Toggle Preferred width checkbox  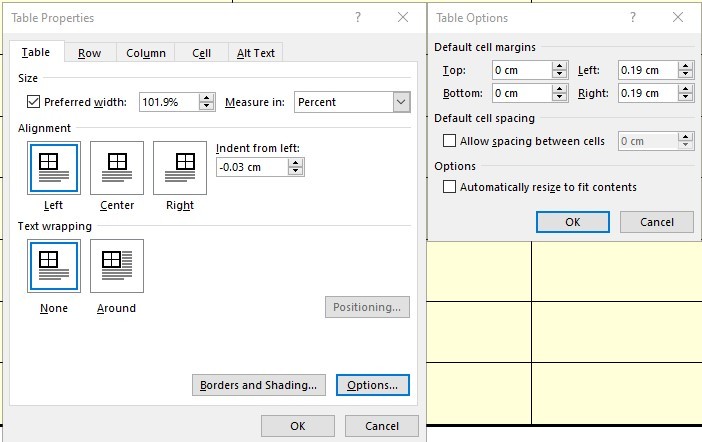coord(33,102)
